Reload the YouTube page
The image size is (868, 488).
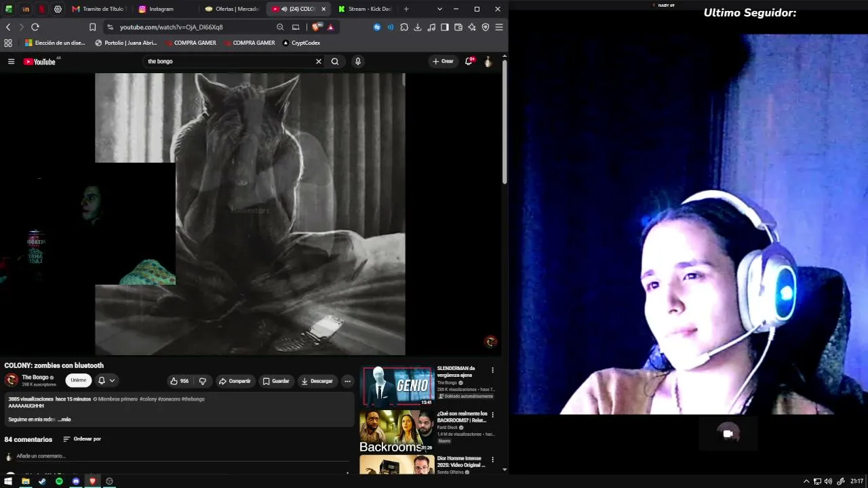[35, 27]
